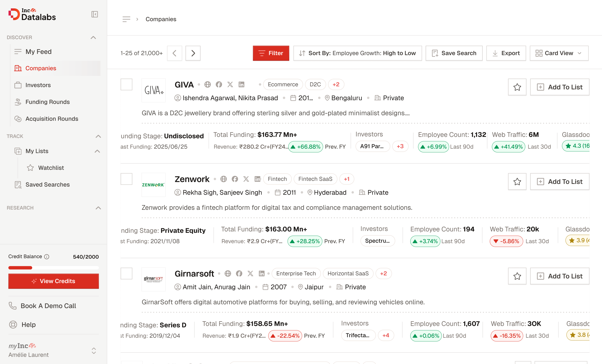Viewport: 602px width, 364px height.
Task: Go to Investors section
Action: click(38, 85)
